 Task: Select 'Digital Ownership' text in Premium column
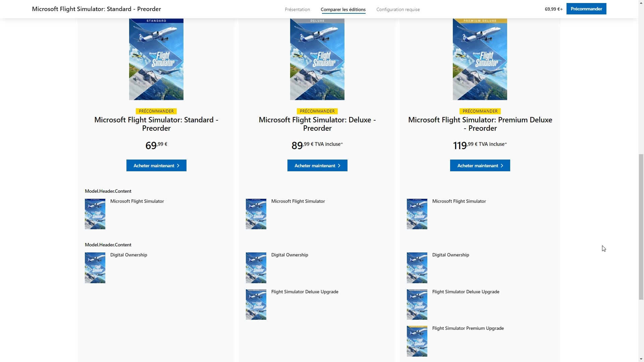point(450,255)
